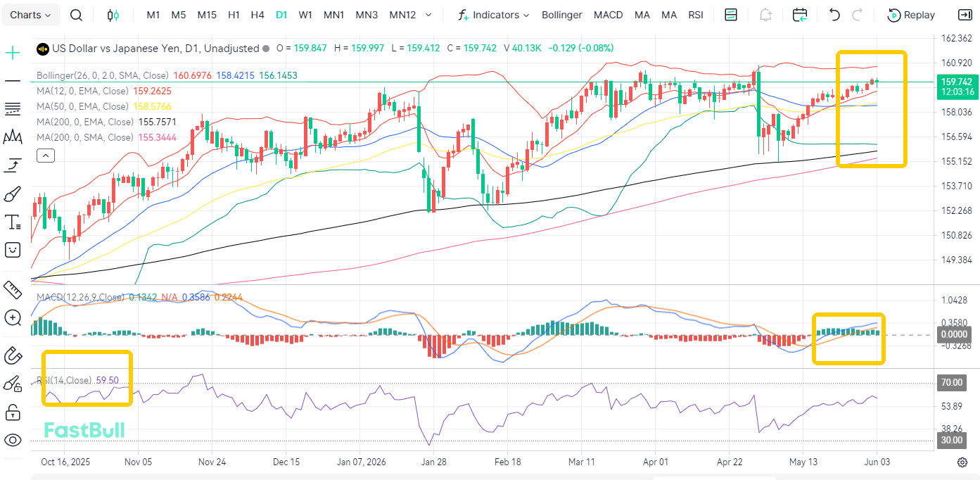The image size is (980, 480).
Task: Collapse the indicator legend list
Action: click(x=45, y=156)
